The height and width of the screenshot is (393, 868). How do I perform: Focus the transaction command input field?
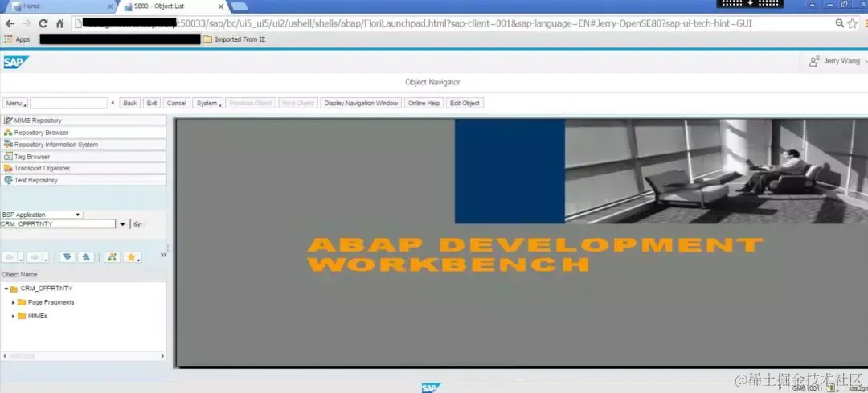68,103
